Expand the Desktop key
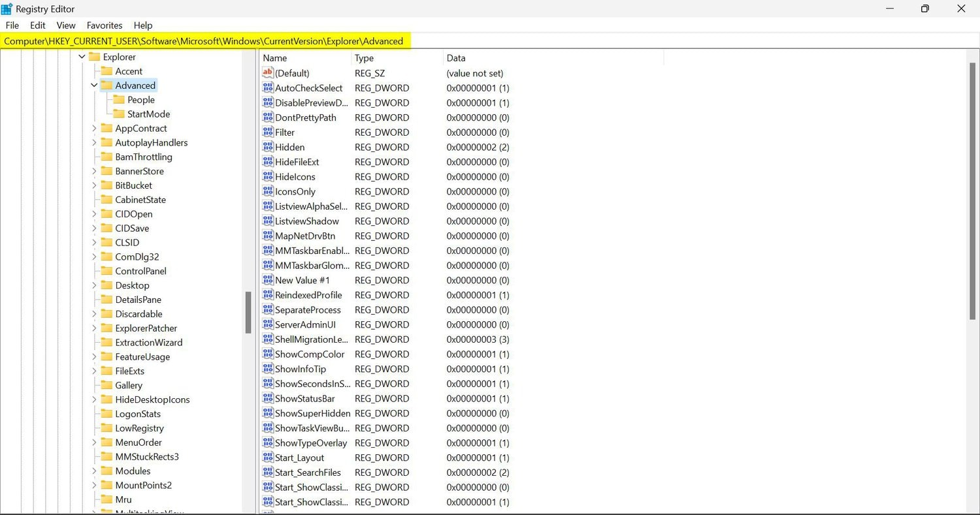This screenshot has width=980, height=515. click(x=94, y=285)
